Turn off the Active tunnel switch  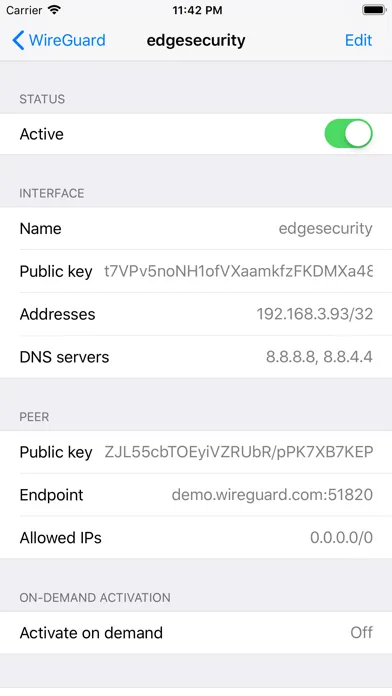(x=348, y=134)
